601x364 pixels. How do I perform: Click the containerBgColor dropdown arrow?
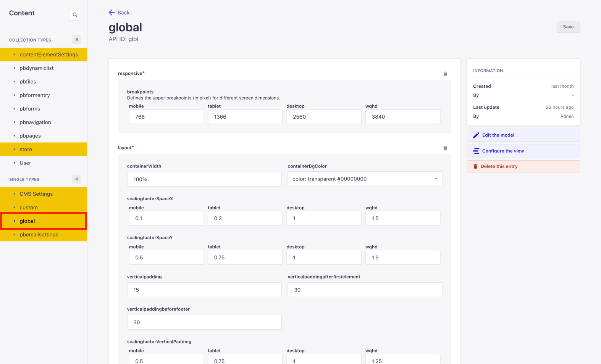pyautogui.click(x=436, y=179)
